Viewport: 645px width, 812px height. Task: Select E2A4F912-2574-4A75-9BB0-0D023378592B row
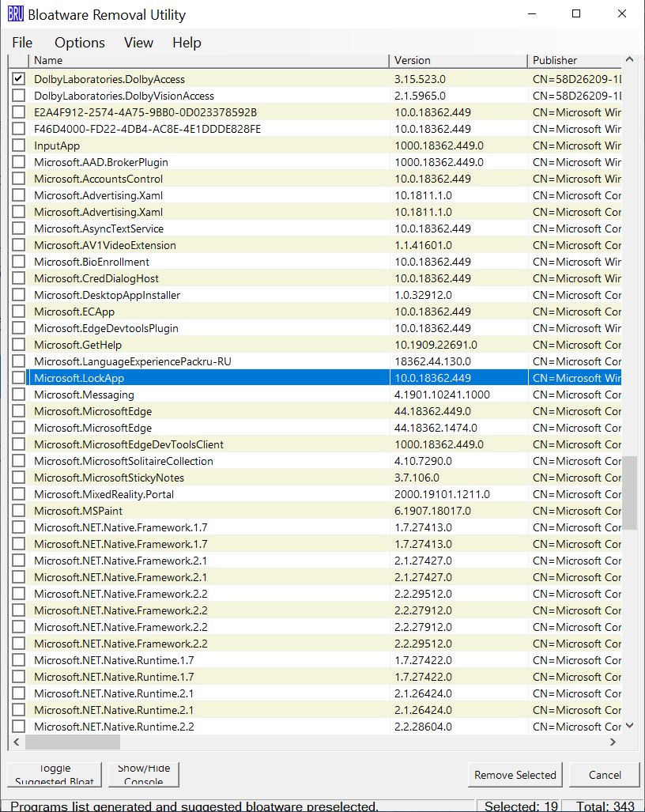point(315,112)
